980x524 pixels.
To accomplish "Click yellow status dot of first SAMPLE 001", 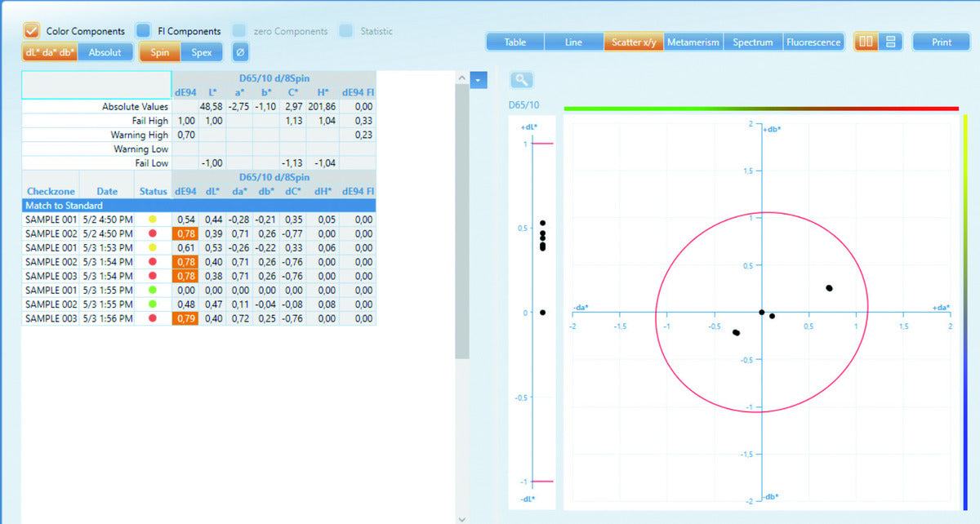I will pos(152,220).
